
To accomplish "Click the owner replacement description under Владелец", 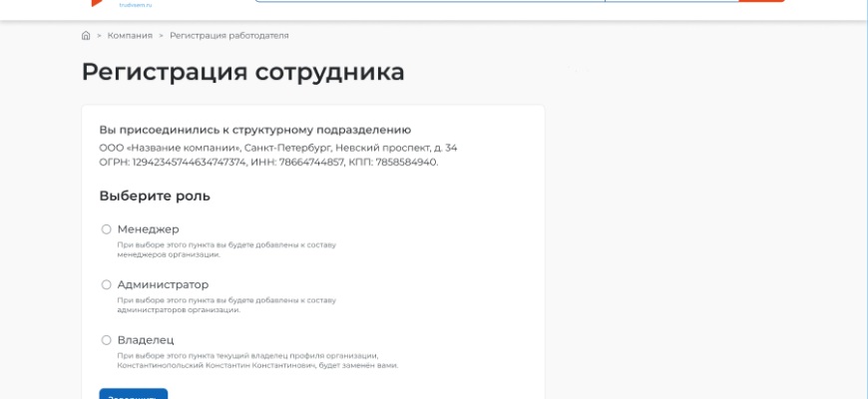I will pyautogui.click(x=256, y=360).
